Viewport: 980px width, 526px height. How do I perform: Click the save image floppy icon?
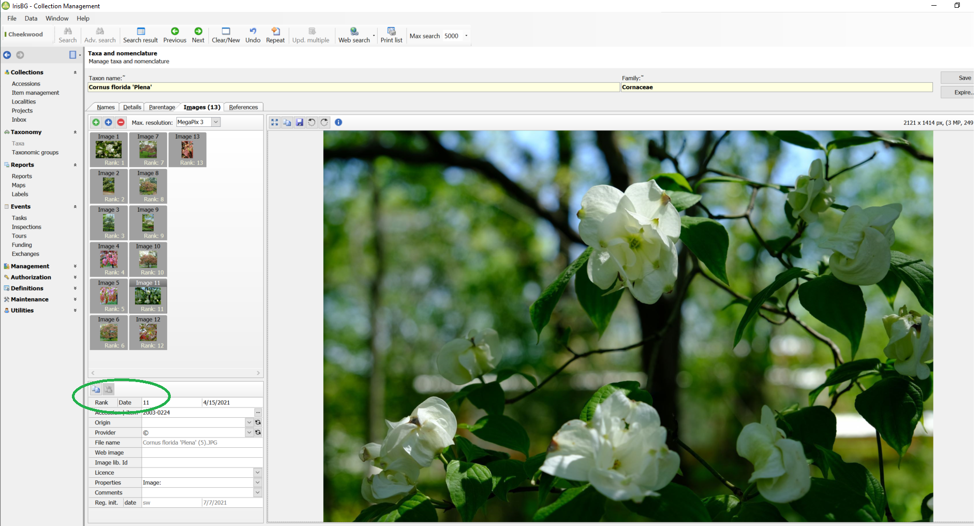[x=300, y=122]
